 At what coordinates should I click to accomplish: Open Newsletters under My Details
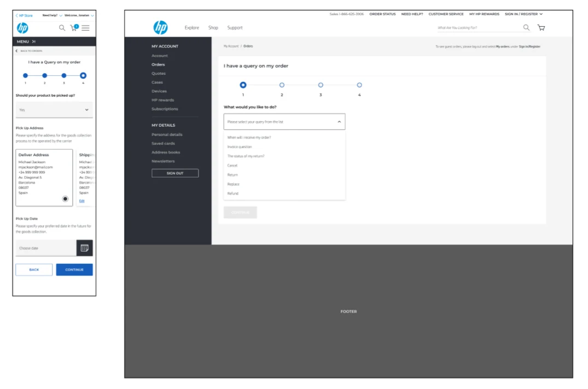coord(163,161)
